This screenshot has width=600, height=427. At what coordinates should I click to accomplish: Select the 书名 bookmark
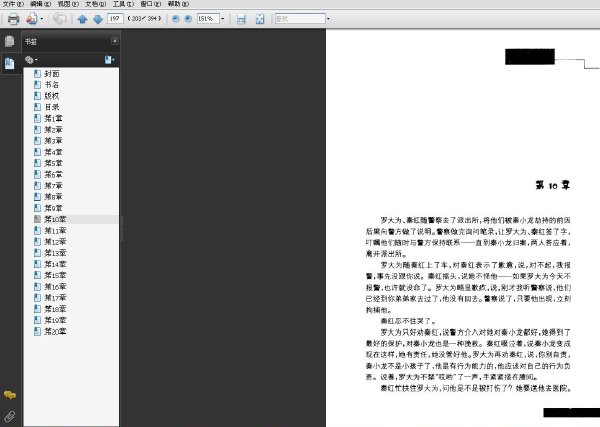[x=52, y=85]
